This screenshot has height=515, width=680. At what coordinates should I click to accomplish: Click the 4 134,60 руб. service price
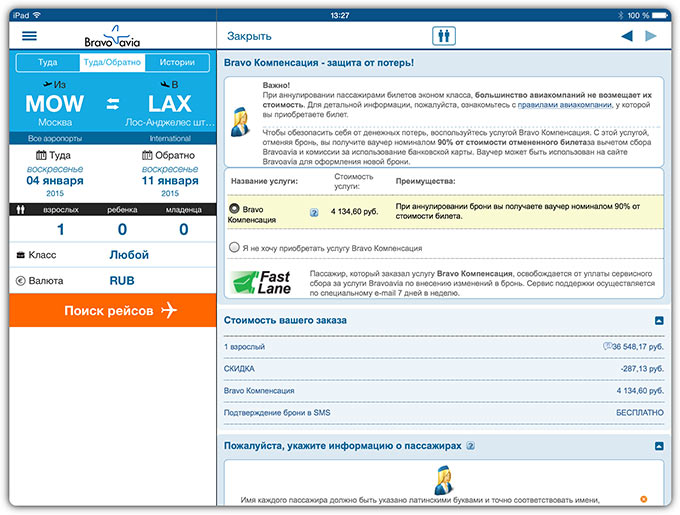(354, 212)
